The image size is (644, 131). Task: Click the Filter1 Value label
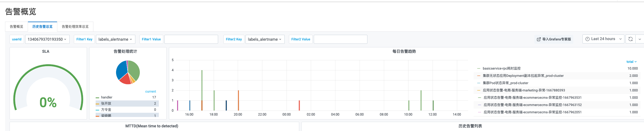[x=151, y=39]
